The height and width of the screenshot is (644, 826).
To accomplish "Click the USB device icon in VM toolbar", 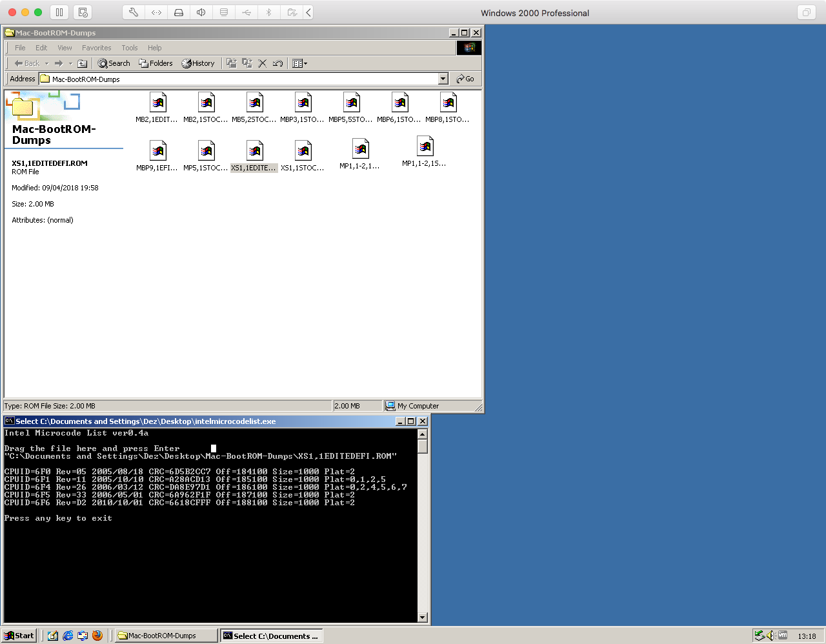I will click(x=247, y=12).
